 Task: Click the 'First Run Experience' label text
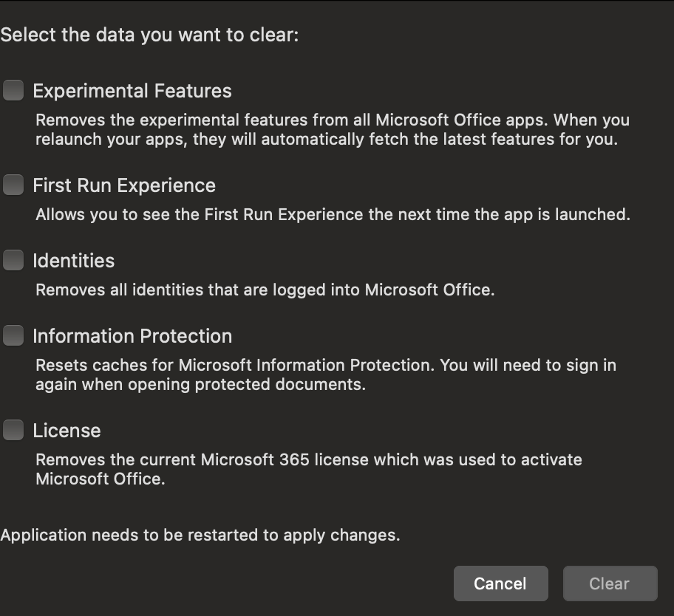click(x=124, y=185)
